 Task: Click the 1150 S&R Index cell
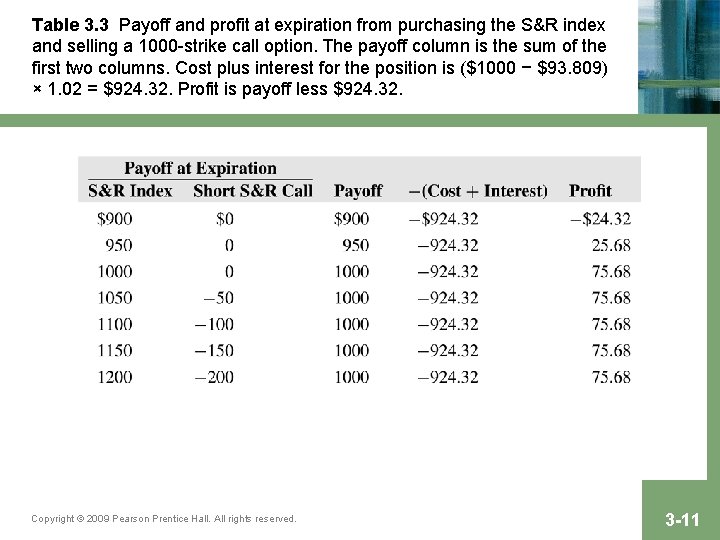coord(115,351)
